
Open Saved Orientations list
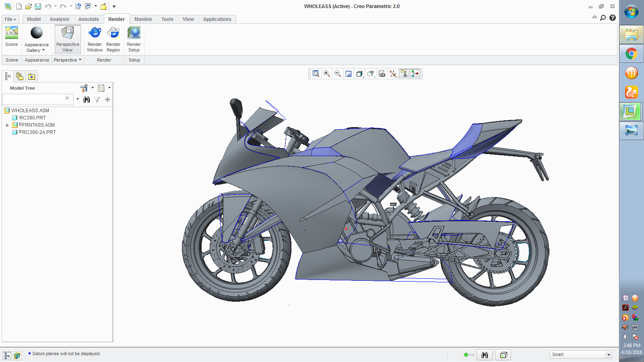(371, 74)
